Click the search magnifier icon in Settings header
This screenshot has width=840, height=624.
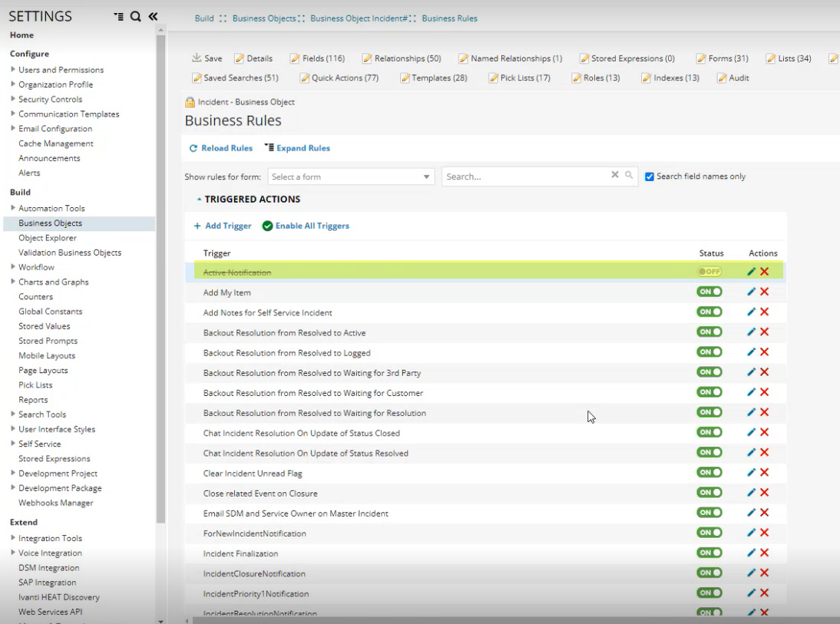click(135, 16)
